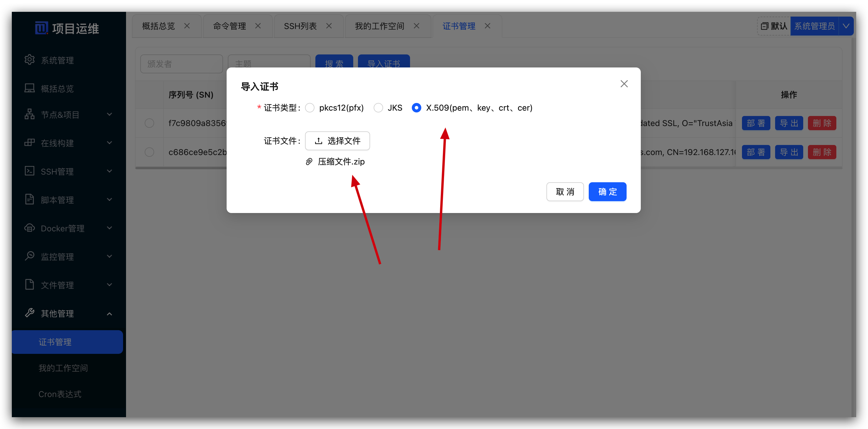Confirm the import with 确定 button
This screenshot has width=868, height=429.
pos(608,191)
